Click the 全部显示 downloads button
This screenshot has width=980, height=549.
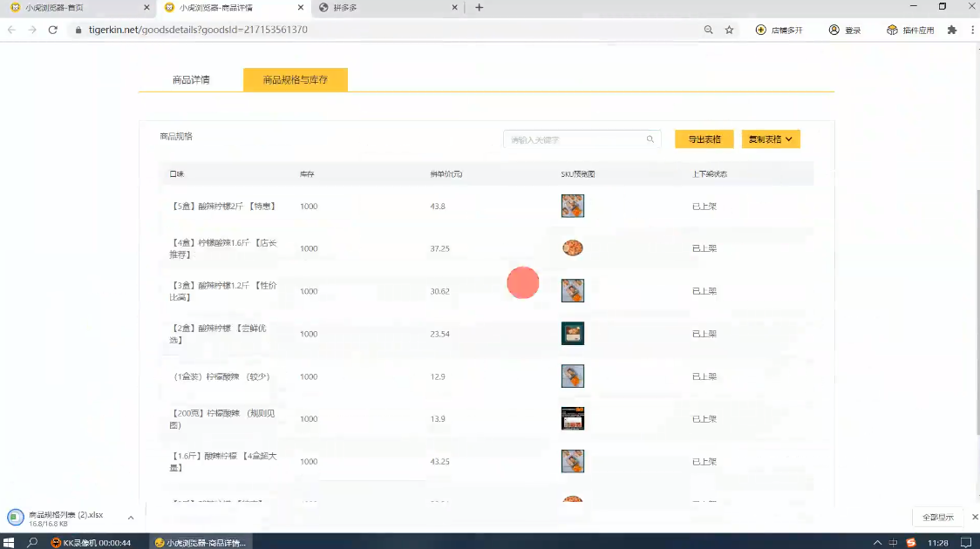(937, 518)
